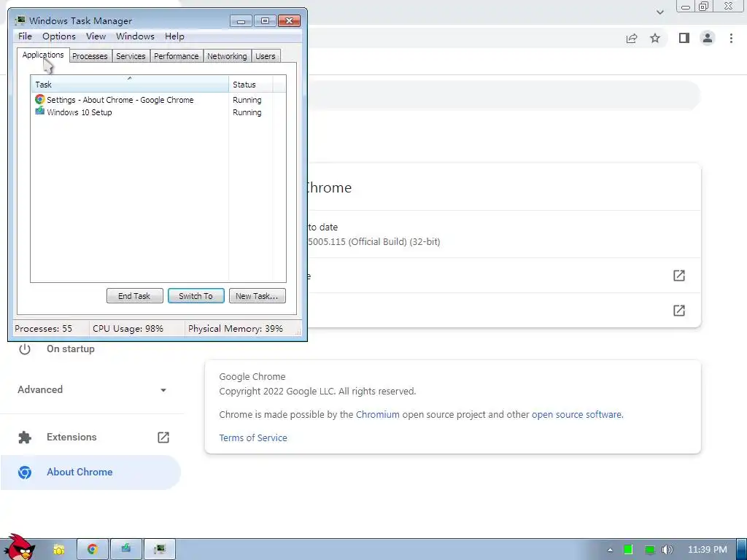
Task: Select About Chrome in the sidebar
Action: point(90,472)
